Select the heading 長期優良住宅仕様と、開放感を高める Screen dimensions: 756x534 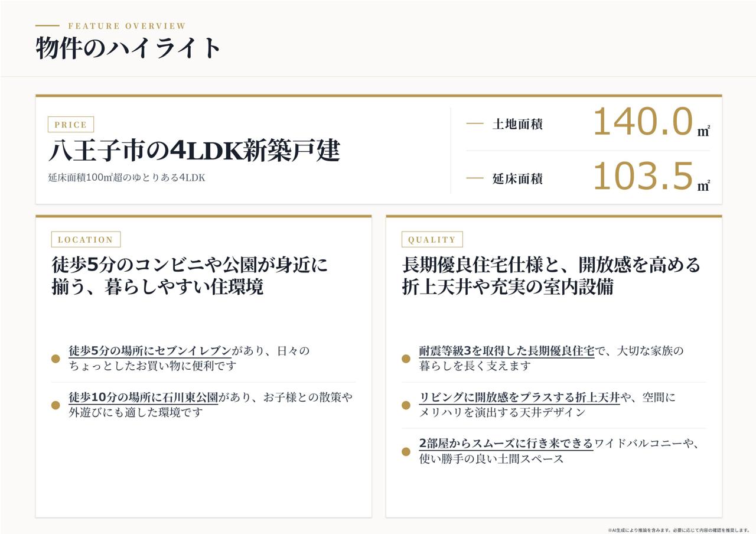pos(551,264)
